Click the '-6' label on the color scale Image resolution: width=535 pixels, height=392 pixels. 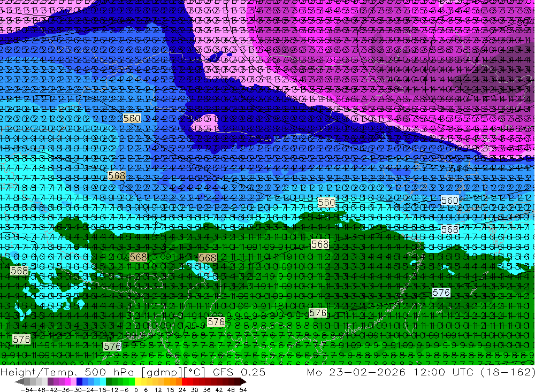pyautogui.click(x=124, y=390)
